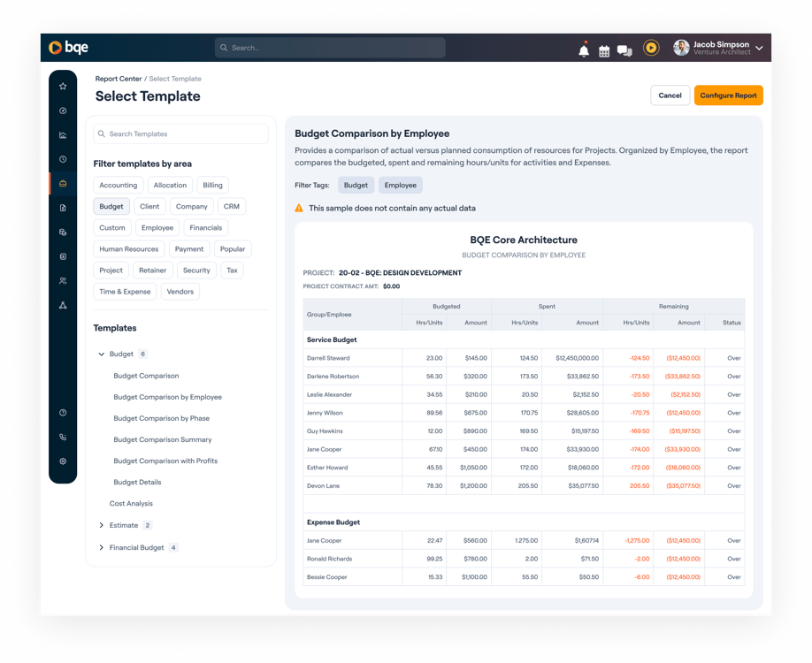Select the Budget Comparison by Employee template

(x=167, y=397)
